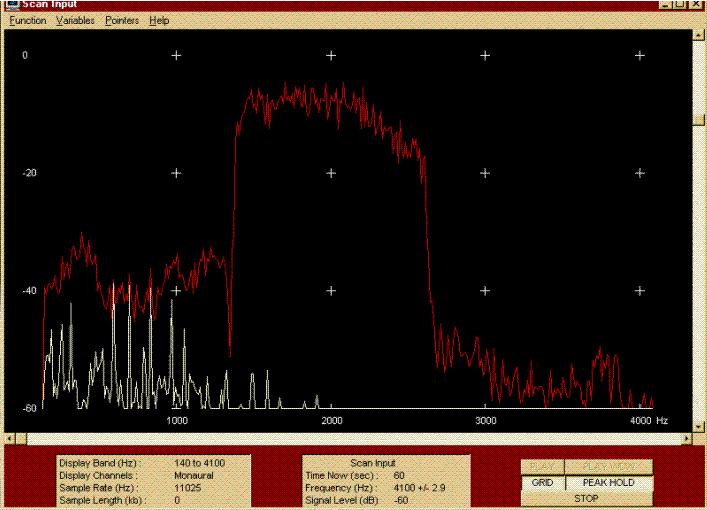Minimize the Scan Input window
The height and width of the screenshot is (510, 707).
coord(665,5)
